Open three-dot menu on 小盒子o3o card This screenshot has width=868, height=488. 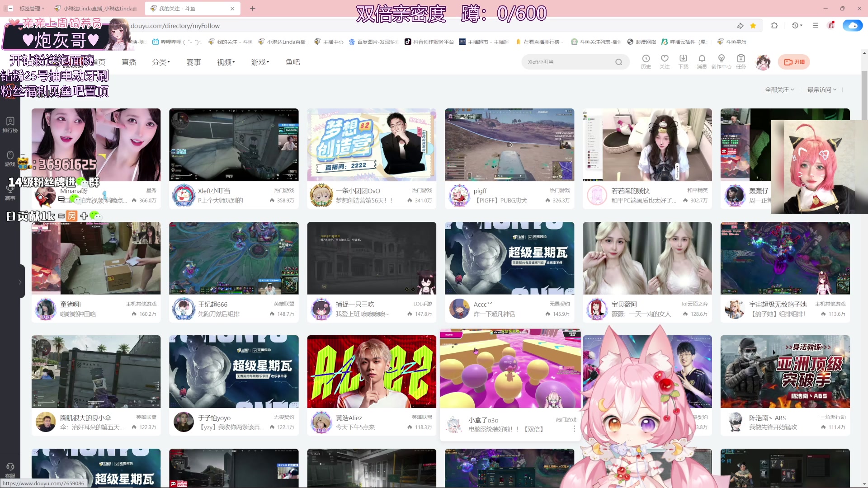(574, 428)
